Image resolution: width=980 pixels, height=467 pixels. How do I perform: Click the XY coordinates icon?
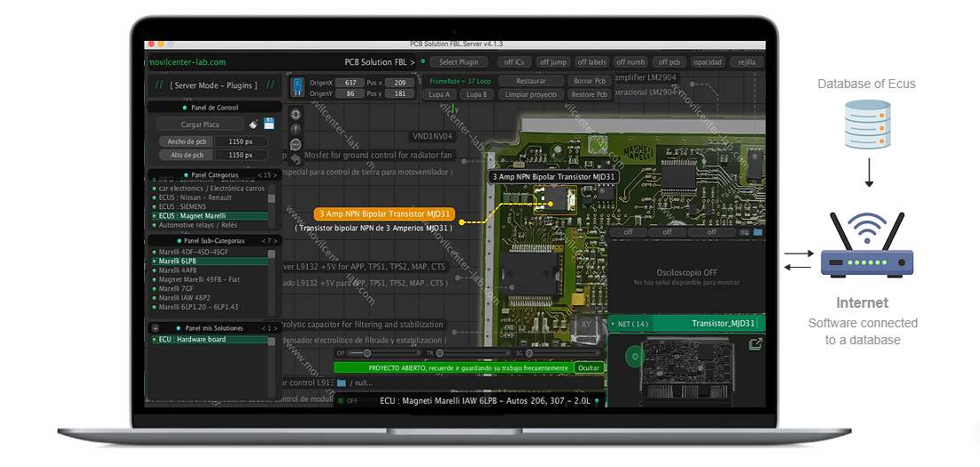pyautogui.click(x=586, y=325)
